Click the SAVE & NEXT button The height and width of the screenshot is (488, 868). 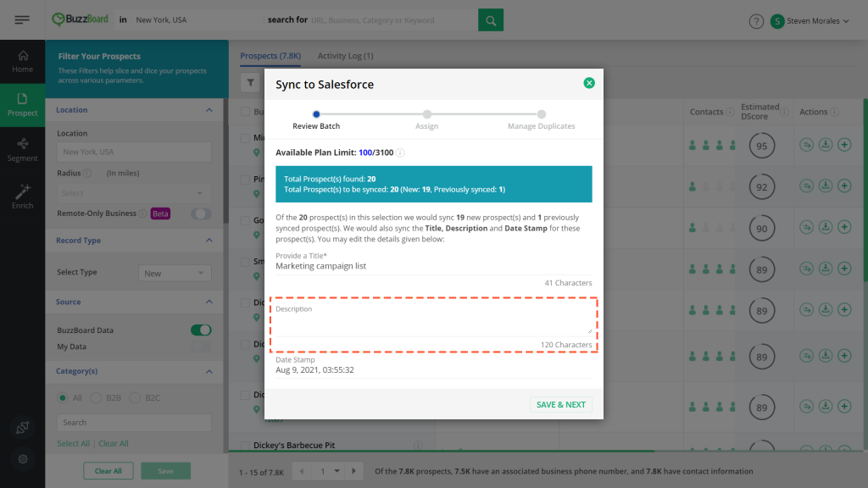tap(561, 404)
